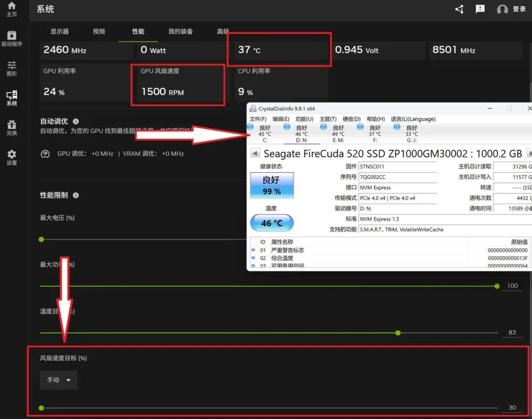Open the 设置 settings gear icon
This screenshot has height=419, width=532.
[x=11, y=158]
